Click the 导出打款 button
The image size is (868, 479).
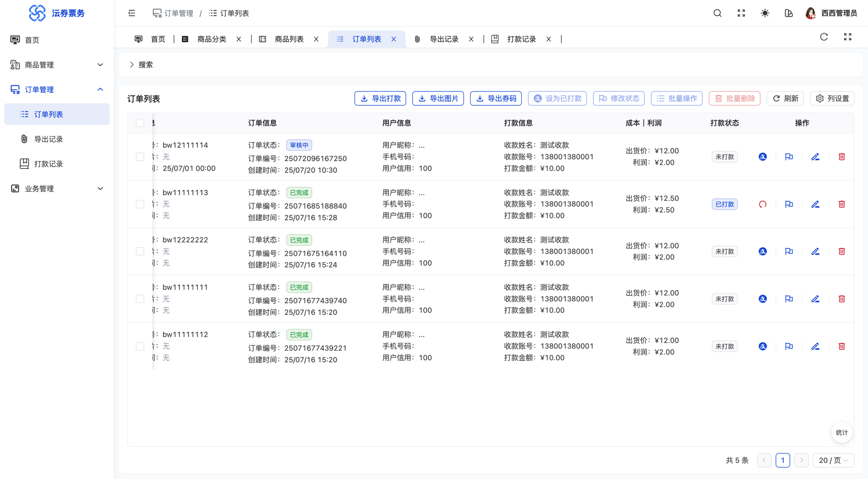pos(380,99)
